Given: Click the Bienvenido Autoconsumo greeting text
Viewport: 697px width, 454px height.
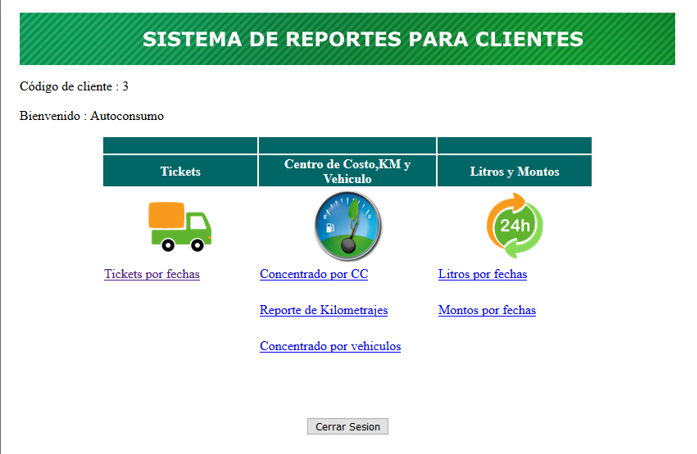Looking at the screenshot, I should pyautogui.click(x=91, y=116).
